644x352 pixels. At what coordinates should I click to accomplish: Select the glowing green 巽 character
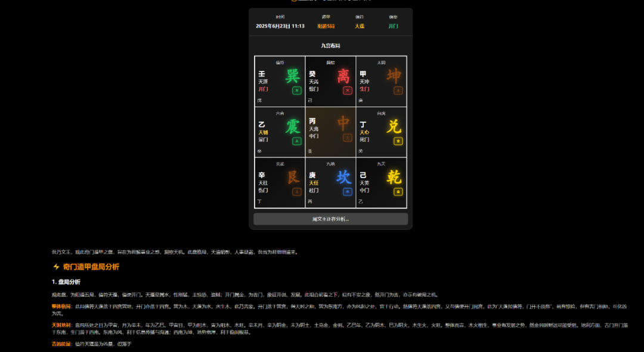click(292, 76)
